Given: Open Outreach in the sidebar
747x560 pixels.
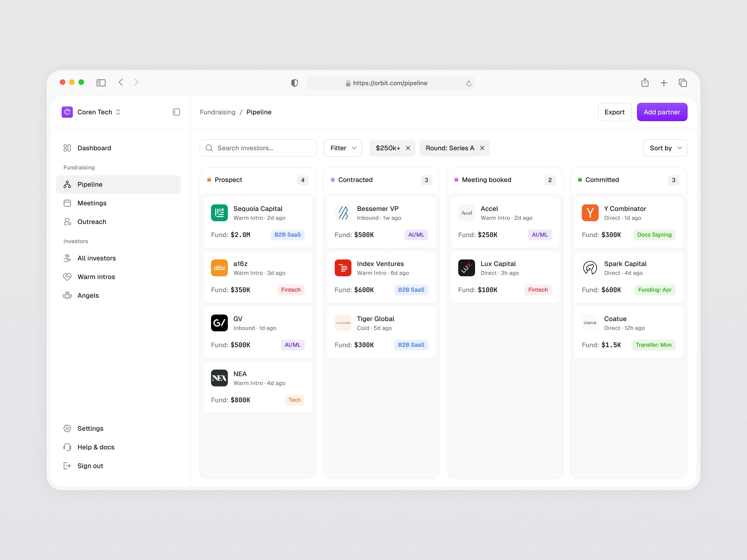Looking at the screenshot, I should pos(119,222).
